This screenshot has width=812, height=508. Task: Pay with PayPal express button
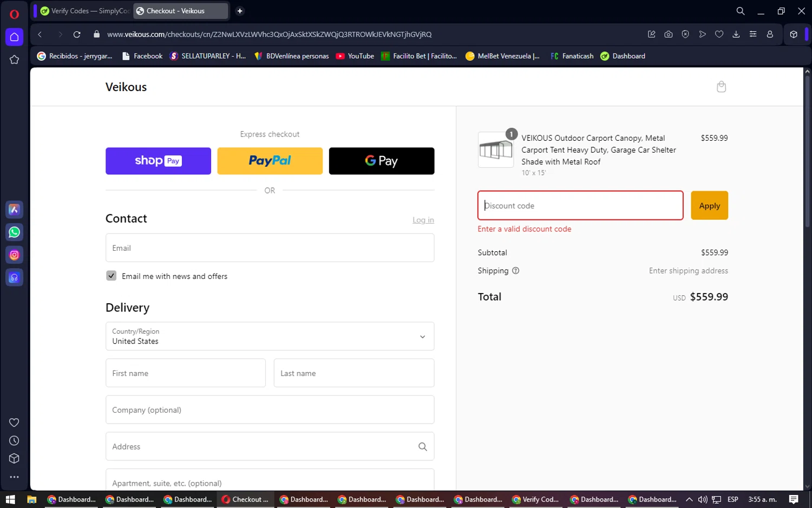pyautogui.click(x=270, y=161)
